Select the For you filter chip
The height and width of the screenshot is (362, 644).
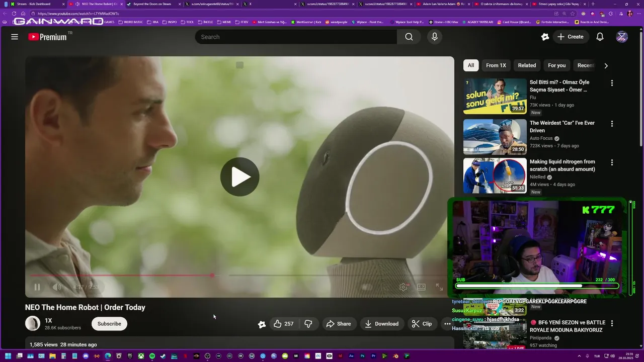[556, 65]
